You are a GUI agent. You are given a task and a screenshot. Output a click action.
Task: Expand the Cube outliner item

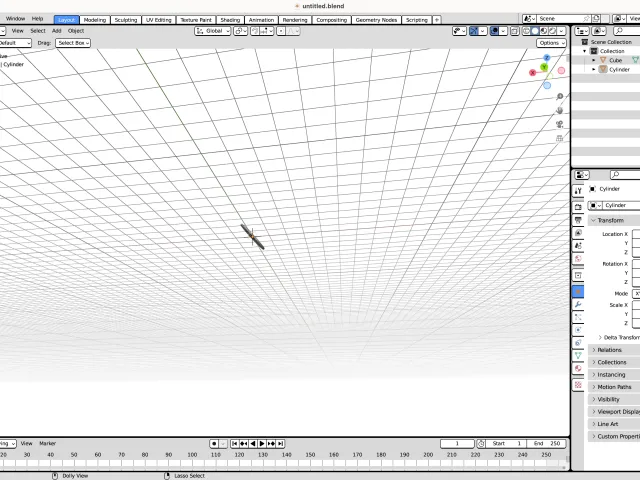point(593,60)
